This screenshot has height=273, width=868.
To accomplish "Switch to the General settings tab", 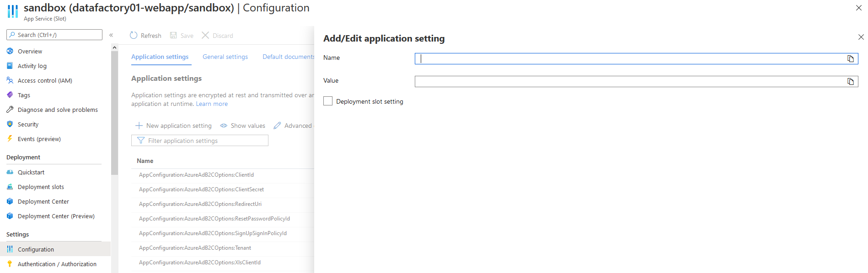I will (x=225, y=57).
